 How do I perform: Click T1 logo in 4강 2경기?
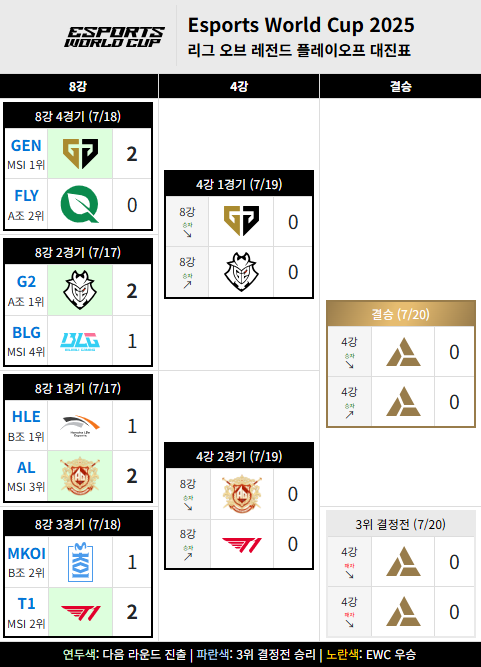coord(242,544)
